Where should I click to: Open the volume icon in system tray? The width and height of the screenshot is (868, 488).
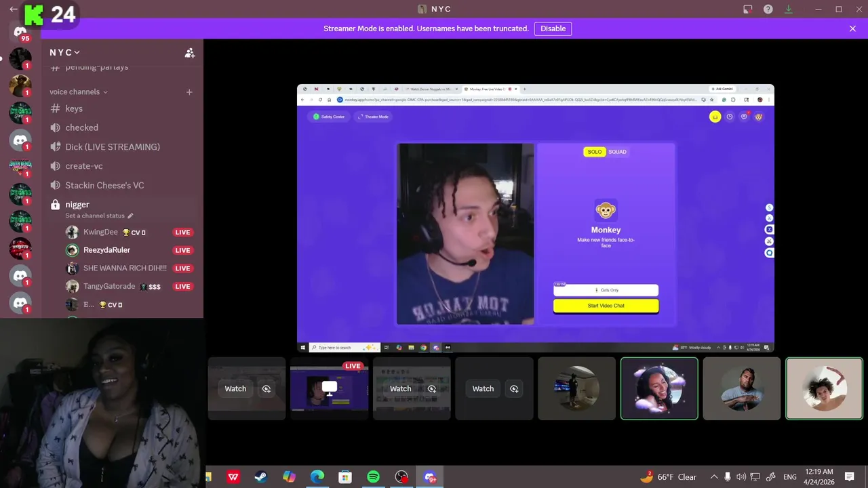point(741,477)
